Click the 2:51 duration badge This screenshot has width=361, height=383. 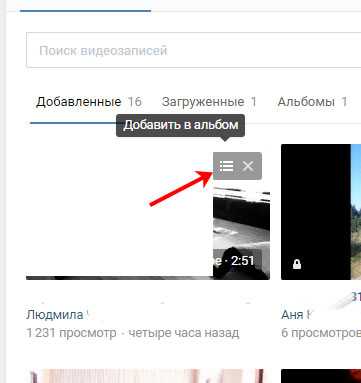(243, 260)
